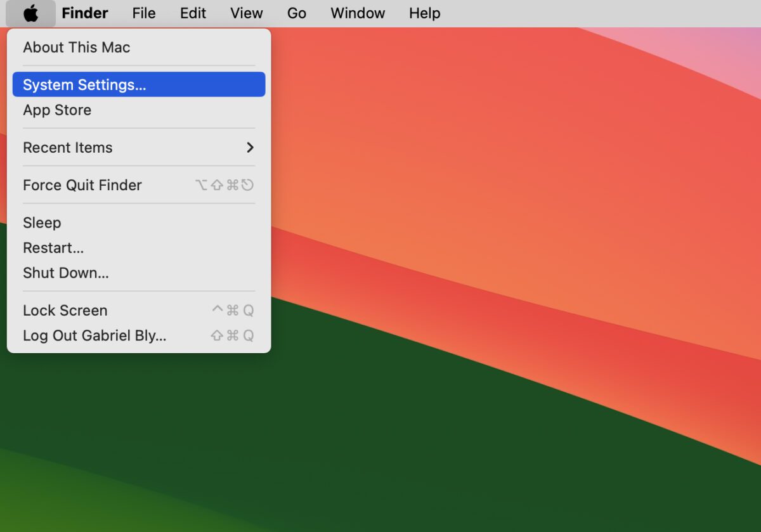Select Restart… from the Apple menu
Image resolution: width=761 pixels, height=532 pixels.
(139, 248)
